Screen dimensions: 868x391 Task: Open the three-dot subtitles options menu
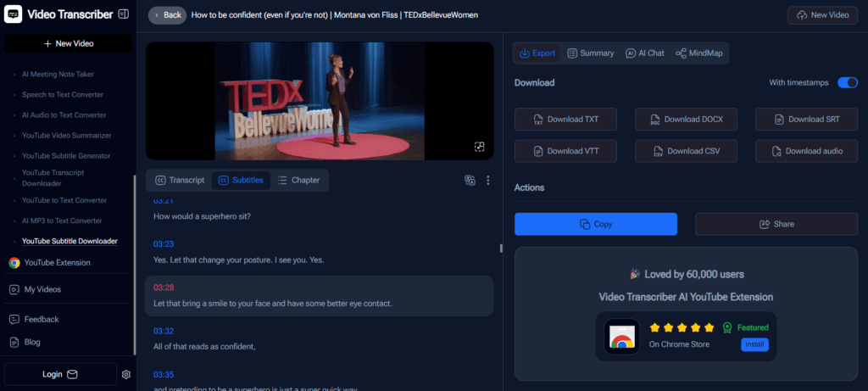tap(487, 180)
